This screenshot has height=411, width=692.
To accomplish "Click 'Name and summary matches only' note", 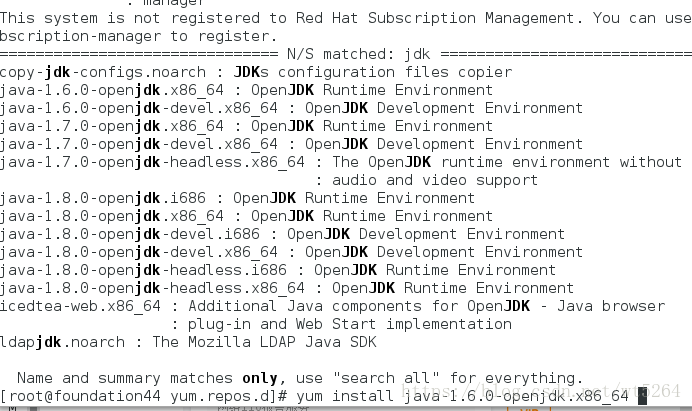I will point(300,378).
